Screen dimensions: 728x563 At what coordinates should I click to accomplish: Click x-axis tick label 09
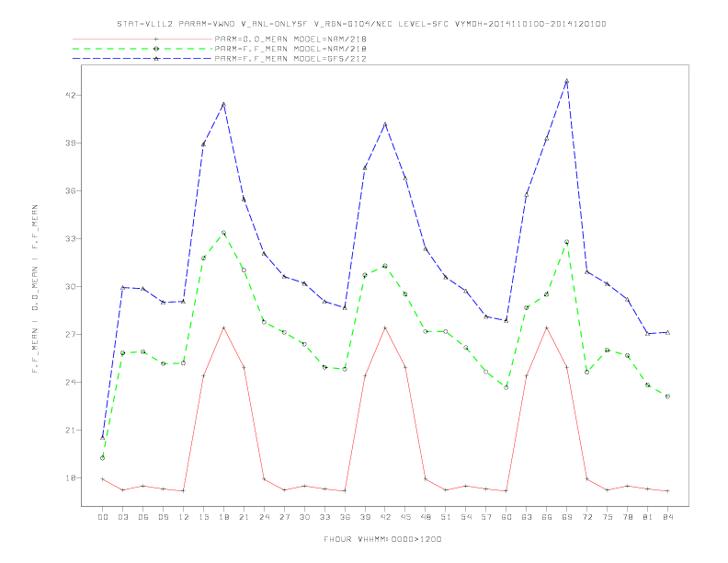[x=163, y=517]
